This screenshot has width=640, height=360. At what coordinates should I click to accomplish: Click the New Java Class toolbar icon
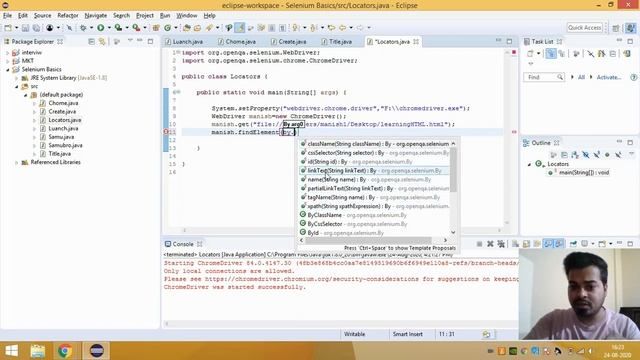(167, 28)
